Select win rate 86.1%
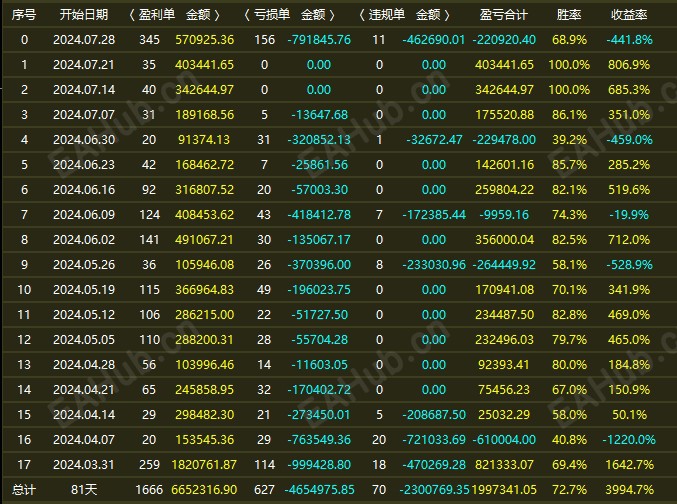Screen dimensions: 677x504 [569, 115]
